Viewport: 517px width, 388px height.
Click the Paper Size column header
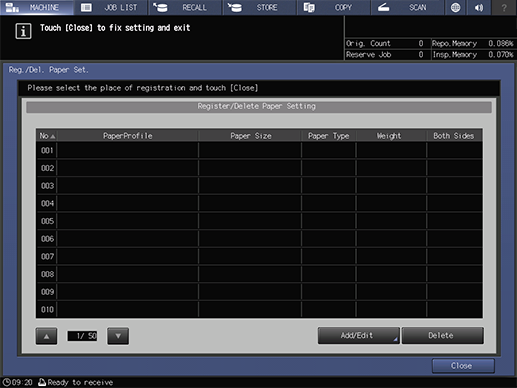click(250, 136)
